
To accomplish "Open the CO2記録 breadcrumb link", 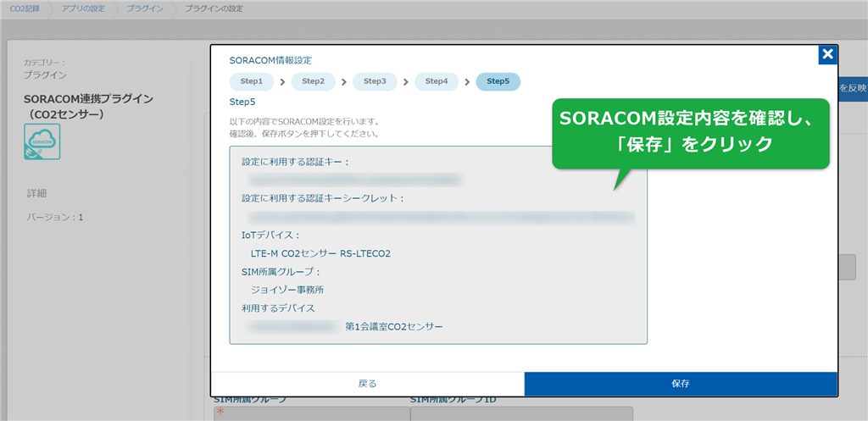I will point(25,8).
